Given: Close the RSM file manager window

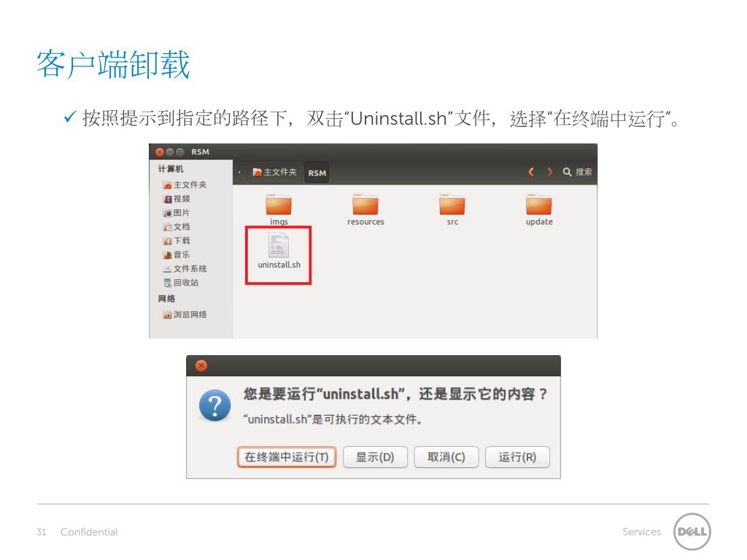Looking at the screenshot, I should [160, 152].
